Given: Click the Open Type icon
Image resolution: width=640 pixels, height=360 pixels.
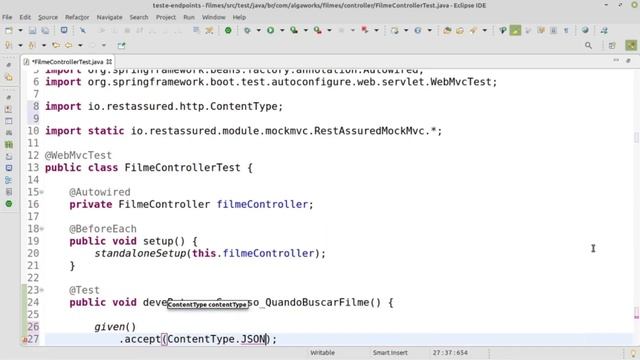Looking at the screenshot, I should (447, 30).
